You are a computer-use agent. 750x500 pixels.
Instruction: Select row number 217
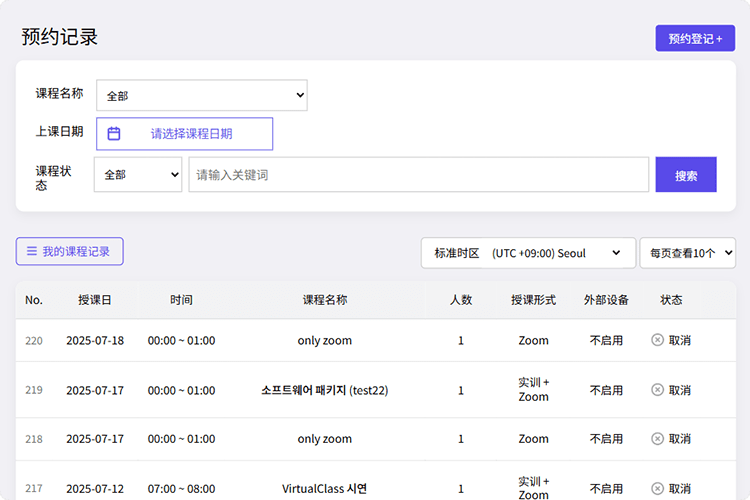tap(34, 489)
